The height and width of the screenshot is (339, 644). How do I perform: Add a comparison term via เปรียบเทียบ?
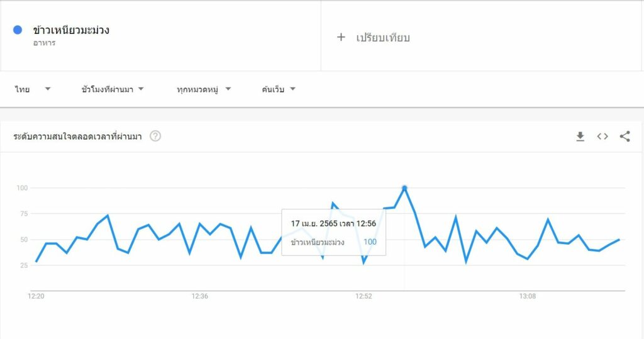[x=383, y=38]
